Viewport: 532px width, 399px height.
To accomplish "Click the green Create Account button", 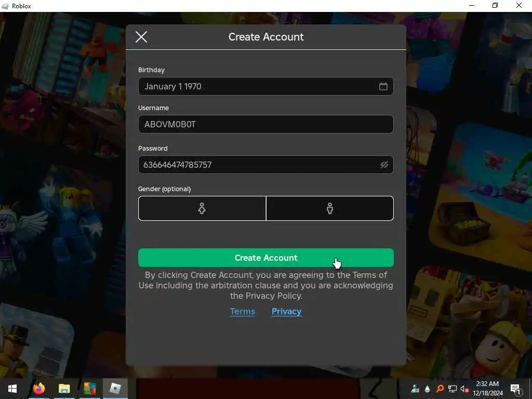I will coord(265,258).
